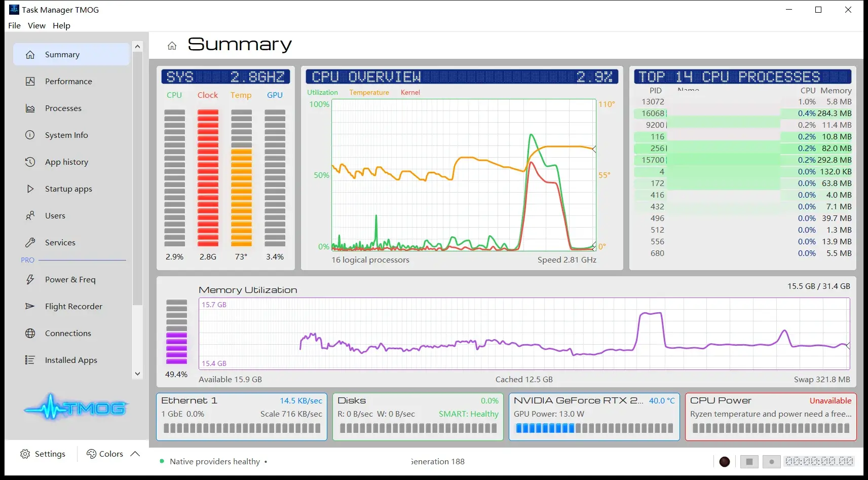
Task: Open the File menu
Action: coord(15,25)
